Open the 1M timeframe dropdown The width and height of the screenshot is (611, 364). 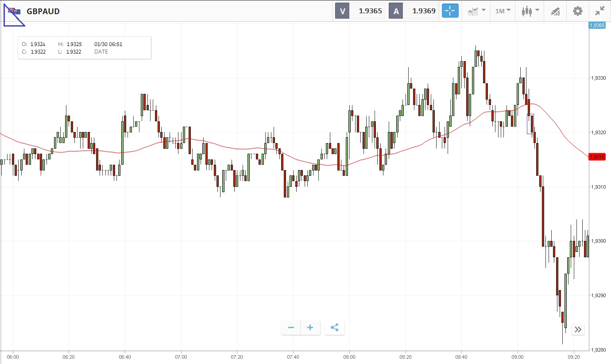(503, 11)
